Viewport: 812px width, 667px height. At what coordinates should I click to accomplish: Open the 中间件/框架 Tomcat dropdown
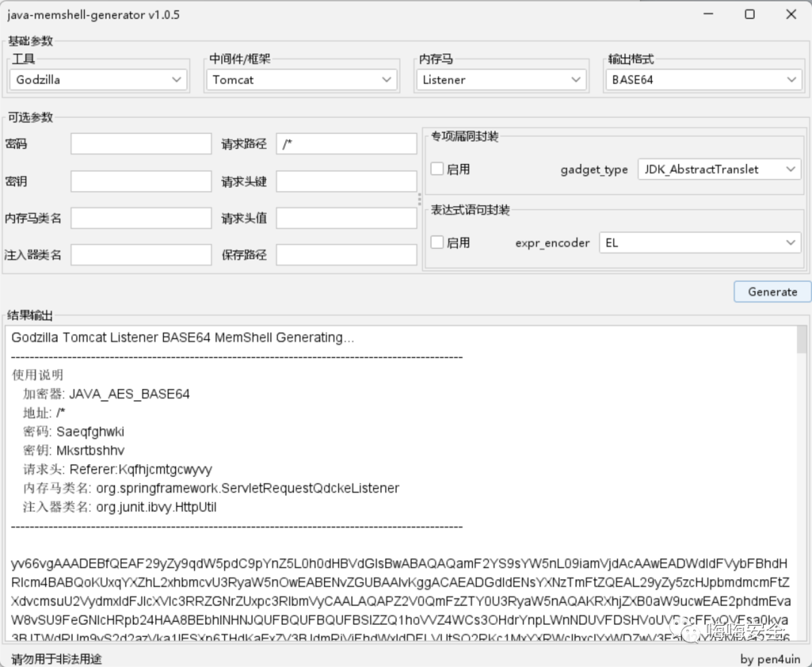pyautogui.click(x=301, y=80)
